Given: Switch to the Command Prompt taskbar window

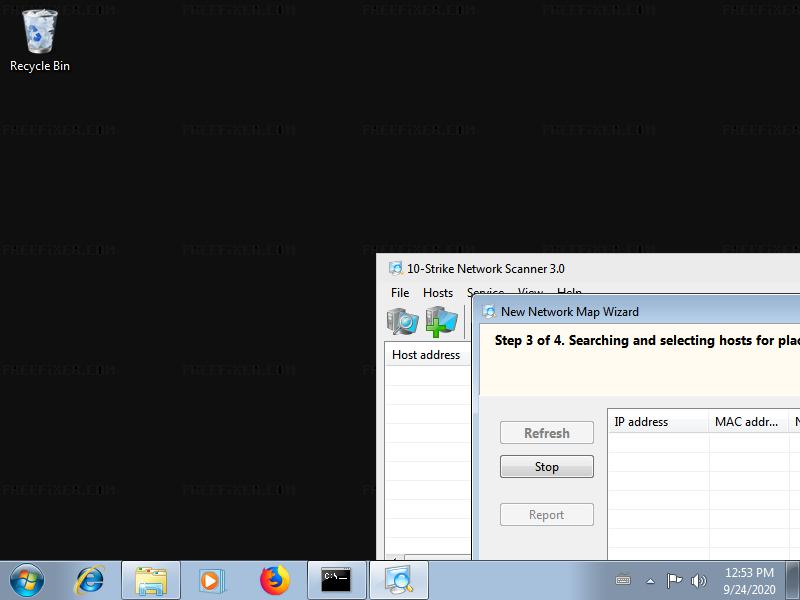Looking at the screenshot, I should [336, 580].
